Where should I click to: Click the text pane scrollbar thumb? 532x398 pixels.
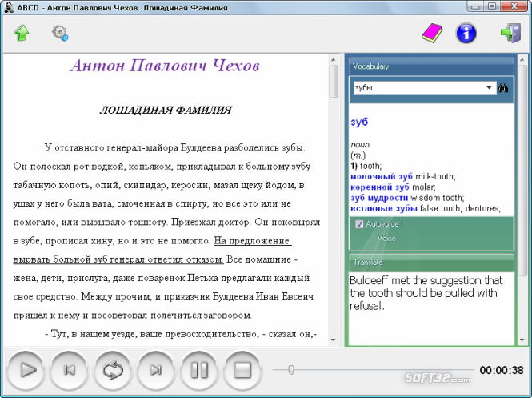pyautogui.click(x=334, y=81)
